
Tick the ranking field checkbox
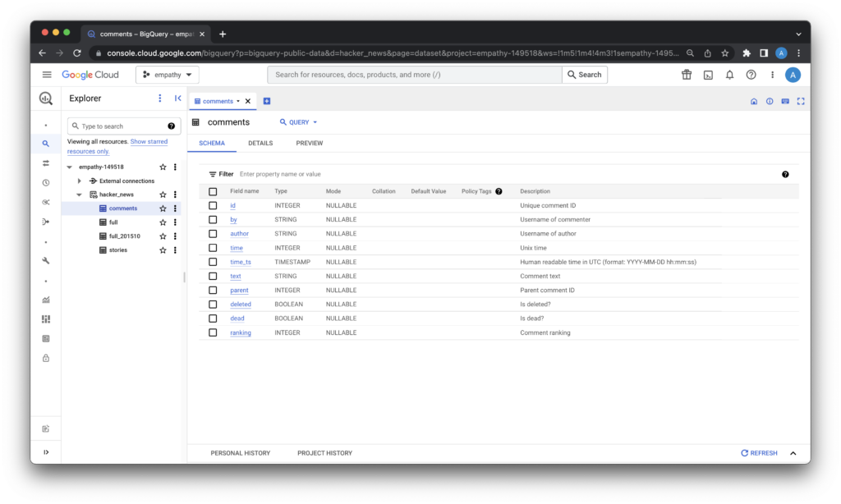pyautogui.click(x=213, y=332)
